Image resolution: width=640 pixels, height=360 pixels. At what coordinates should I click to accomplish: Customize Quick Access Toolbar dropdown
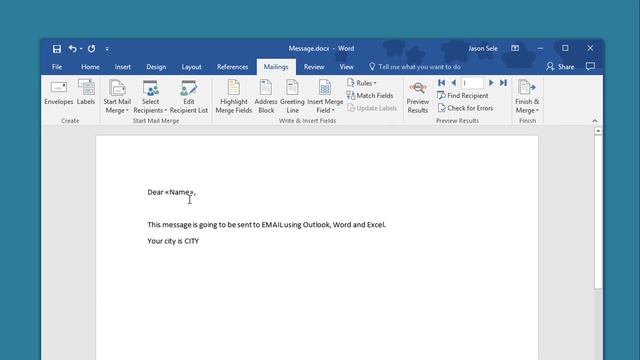107,49
